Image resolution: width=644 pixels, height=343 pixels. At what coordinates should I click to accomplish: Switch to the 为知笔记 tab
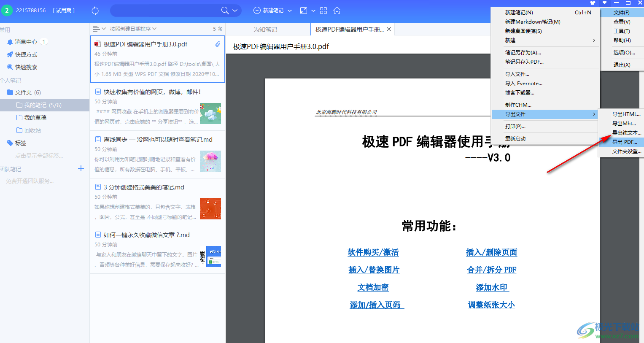pos(265,30)
